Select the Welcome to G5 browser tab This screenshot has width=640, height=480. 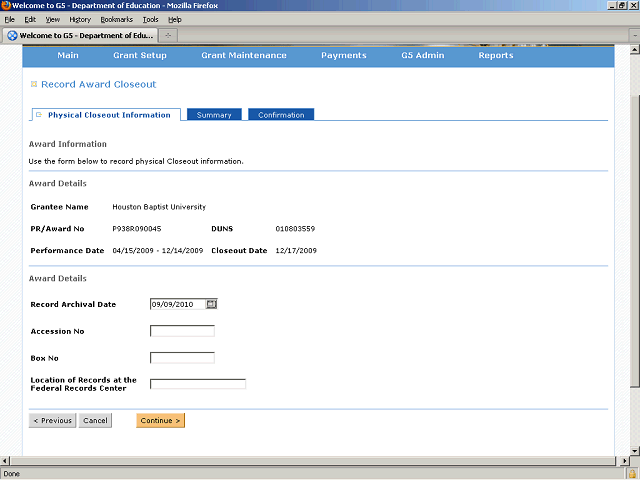pyautogui.click(x=80, y=36)
